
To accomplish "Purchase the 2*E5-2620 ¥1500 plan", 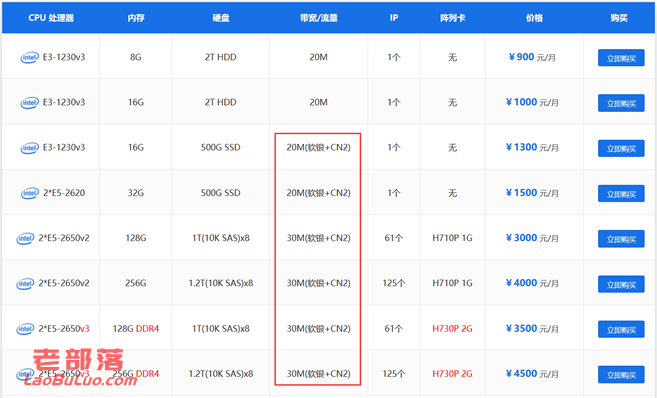I will point(621,194).
